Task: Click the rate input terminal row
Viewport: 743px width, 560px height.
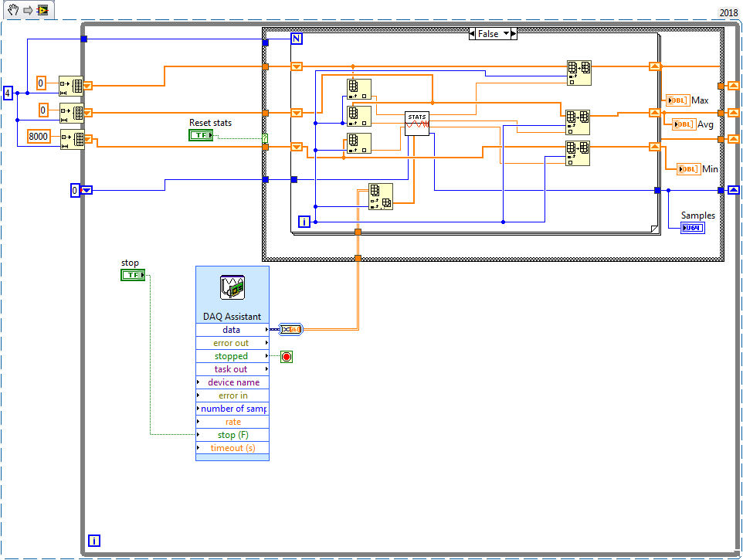Action: pos(232,422)
